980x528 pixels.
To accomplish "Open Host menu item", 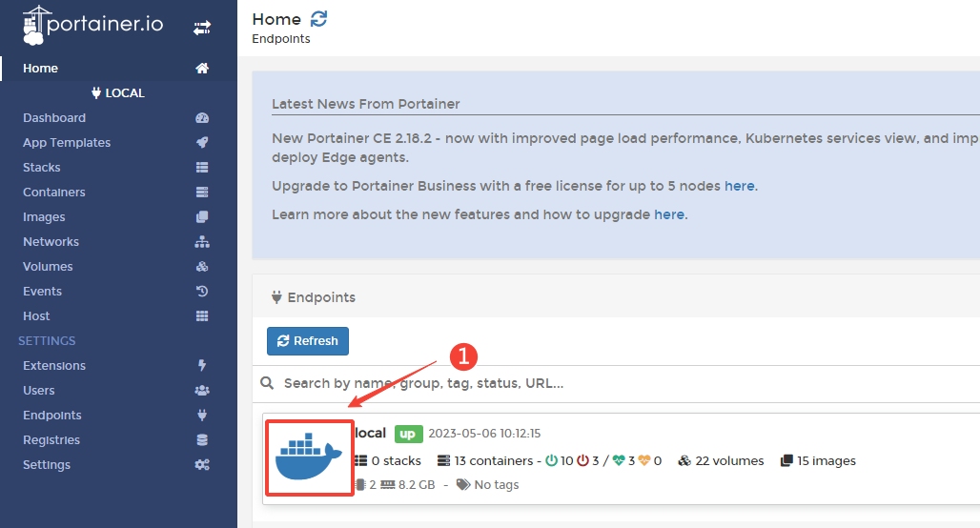I will pos(36,316).
